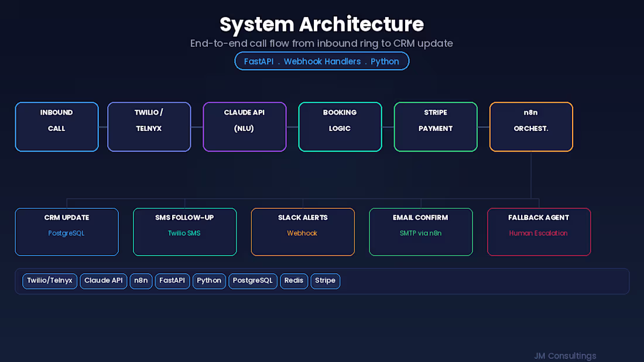Open the n8n Orchest. node
Image resolution: width=644 pixels, height=362 pixels.
(531, 126)
